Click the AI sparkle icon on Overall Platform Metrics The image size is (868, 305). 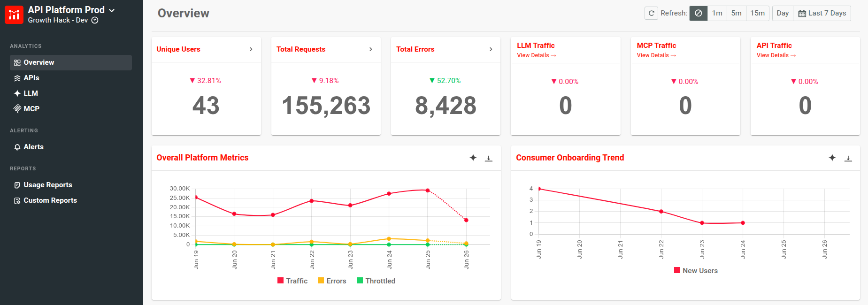(x=473, y=158)
